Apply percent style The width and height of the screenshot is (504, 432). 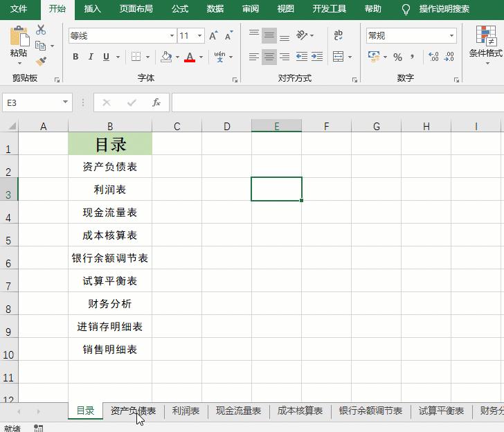pos(397,57)
